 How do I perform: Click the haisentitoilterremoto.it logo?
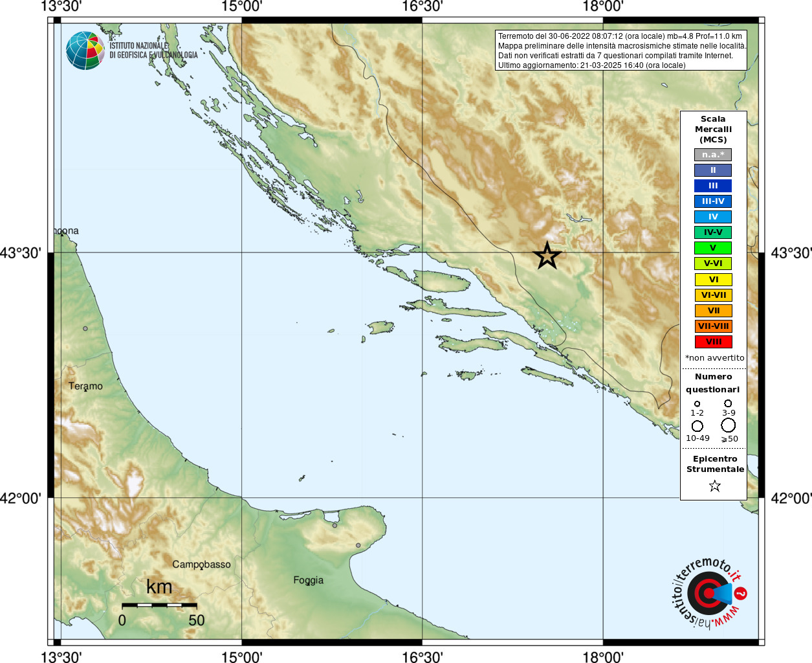(708, 593)
